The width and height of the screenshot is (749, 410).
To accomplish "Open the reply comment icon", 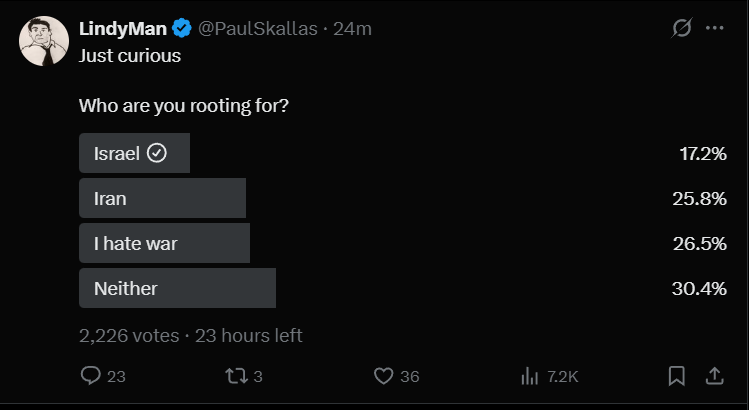I will tap(90, 376).
